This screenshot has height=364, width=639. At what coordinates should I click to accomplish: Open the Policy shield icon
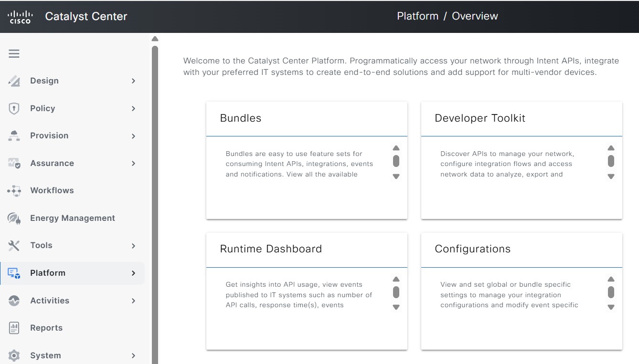[14, 108]
